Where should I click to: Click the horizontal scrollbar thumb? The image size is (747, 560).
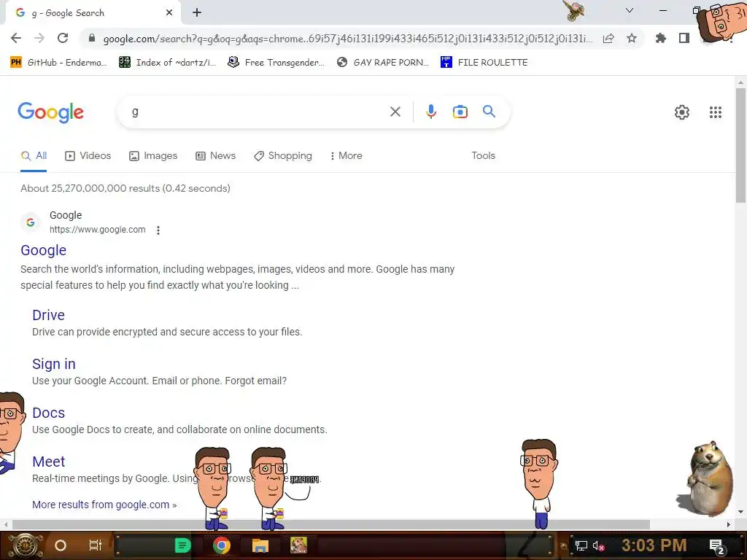331,524
